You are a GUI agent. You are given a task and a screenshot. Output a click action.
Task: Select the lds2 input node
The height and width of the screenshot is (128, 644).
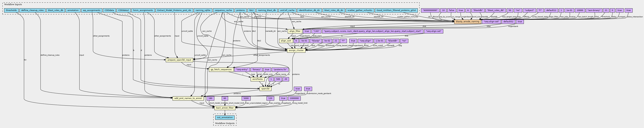click(x=251, y=11)
